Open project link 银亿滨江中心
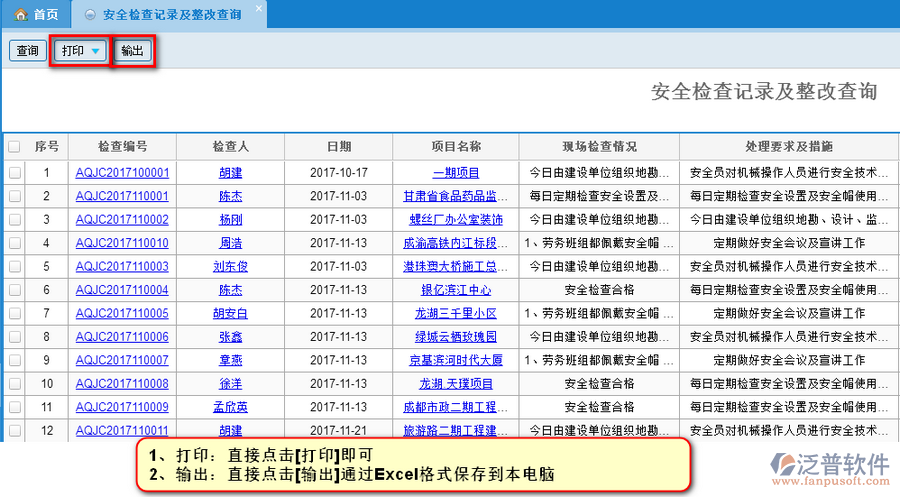 click(455, 290)
